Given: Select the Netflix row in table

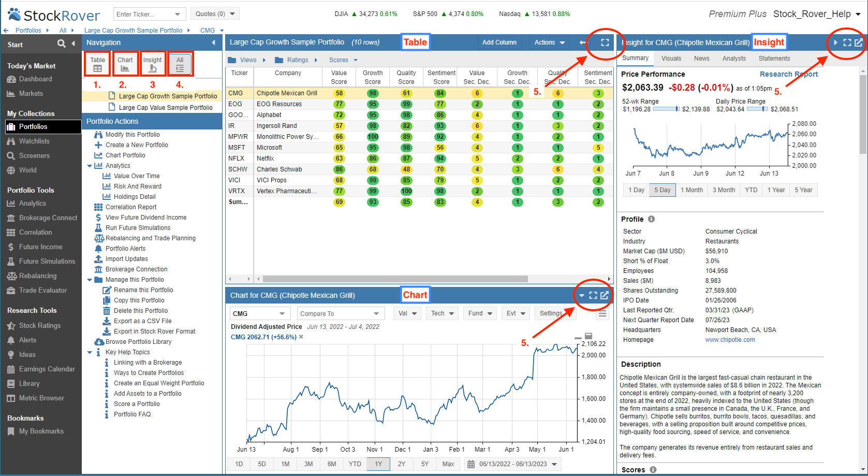Looking at the screenshot, I should pos(419,158).
